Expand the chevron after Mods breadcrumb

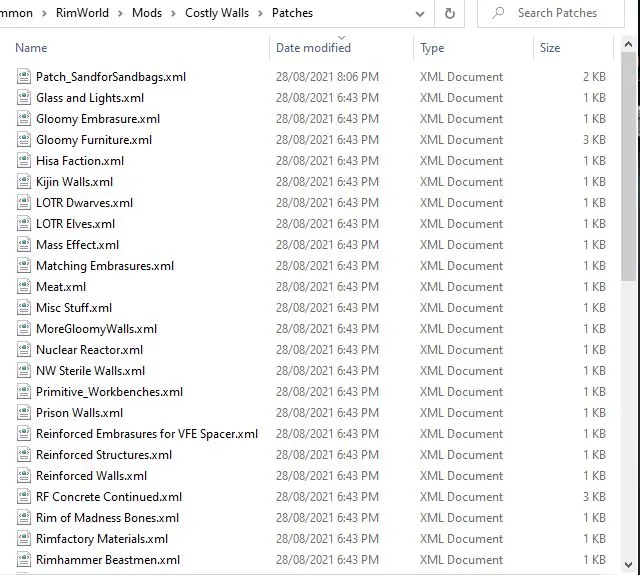tap(176, 14)
